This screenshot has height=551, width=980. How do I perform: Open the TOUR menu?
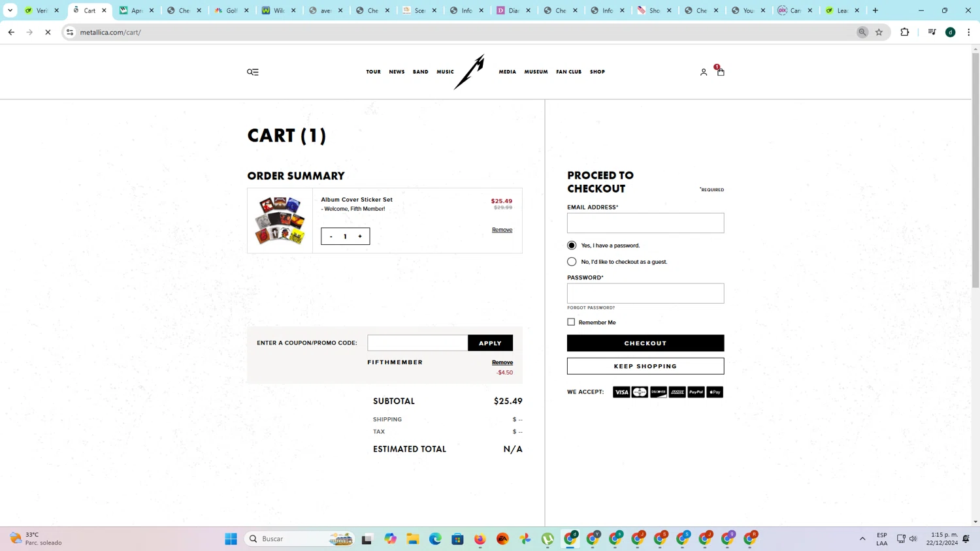pyautogui.click(x=373, y=72)
